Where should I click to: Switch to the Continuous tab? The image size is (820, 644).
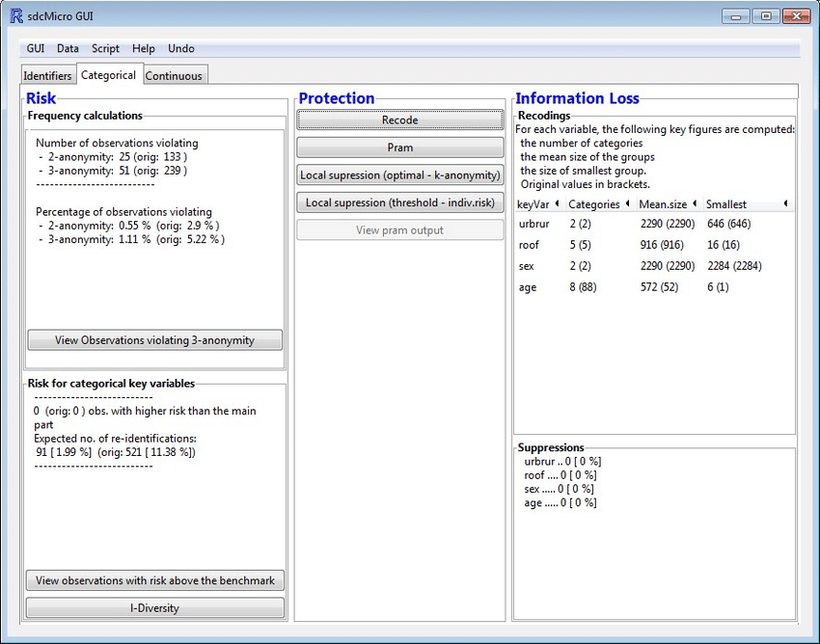tap(174, 76)
